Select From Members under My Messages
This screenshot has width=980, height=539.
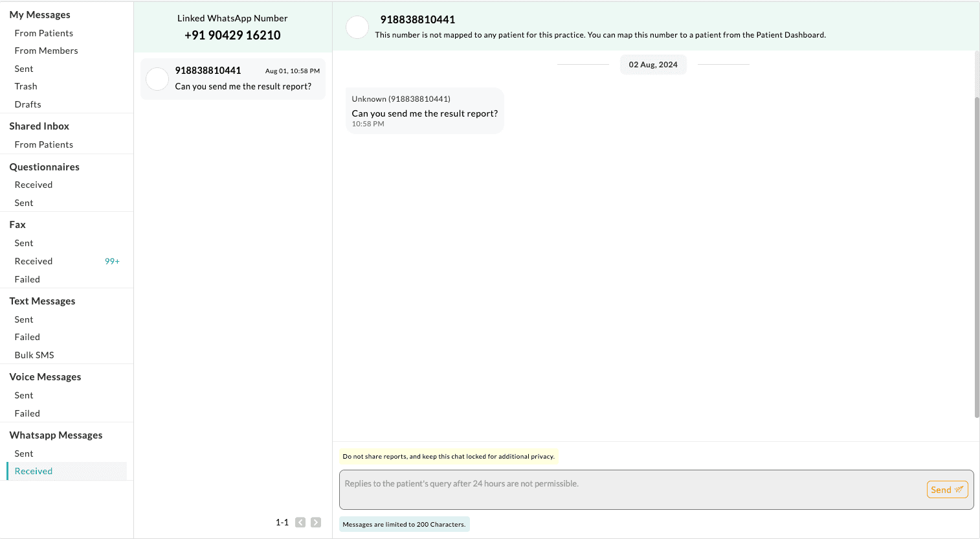[x=46, y=51]
